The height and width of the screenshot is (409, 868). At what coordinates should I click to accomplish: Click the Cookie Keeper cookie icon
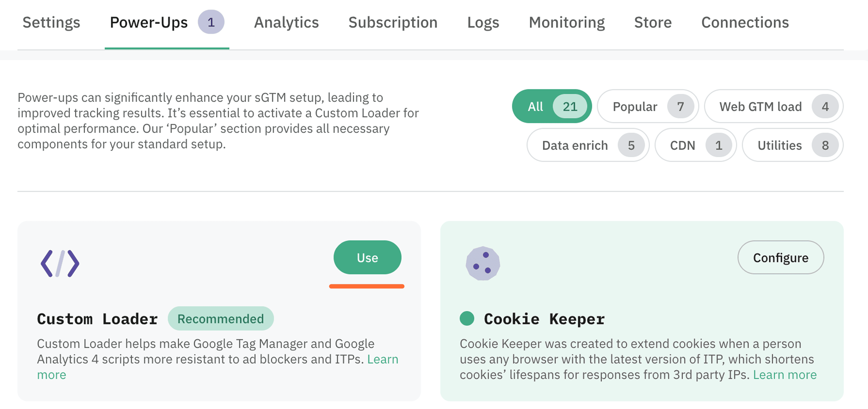pos(482,264)
